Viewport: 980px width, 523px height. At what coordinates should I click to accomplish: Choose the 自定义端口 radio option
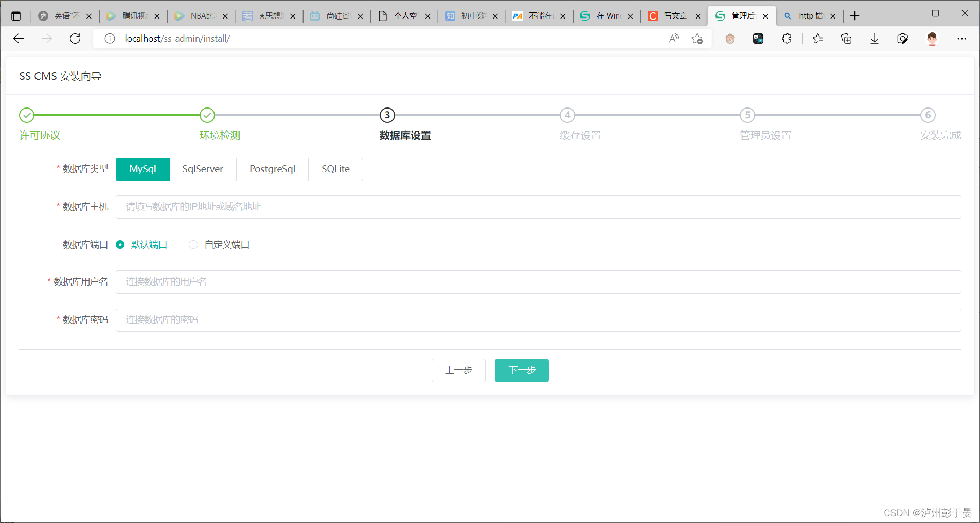[x=193, y=244]
